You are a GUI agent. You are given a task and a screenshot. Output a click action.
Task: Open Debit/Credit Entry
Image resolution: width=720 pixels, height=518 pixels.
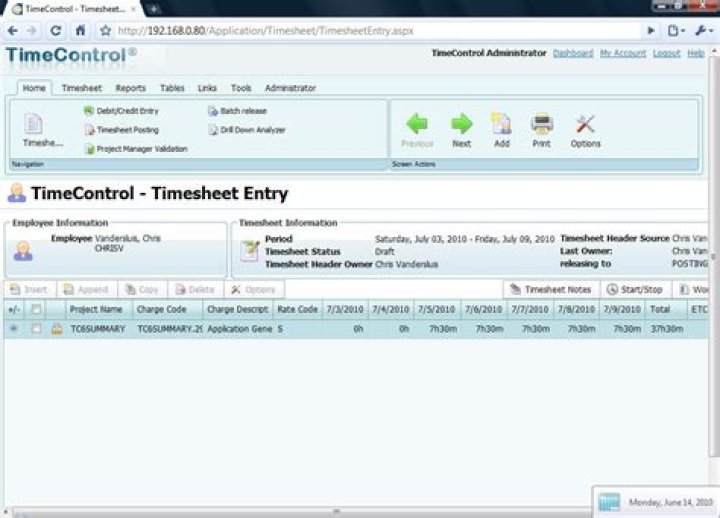[x=121, y=111]
